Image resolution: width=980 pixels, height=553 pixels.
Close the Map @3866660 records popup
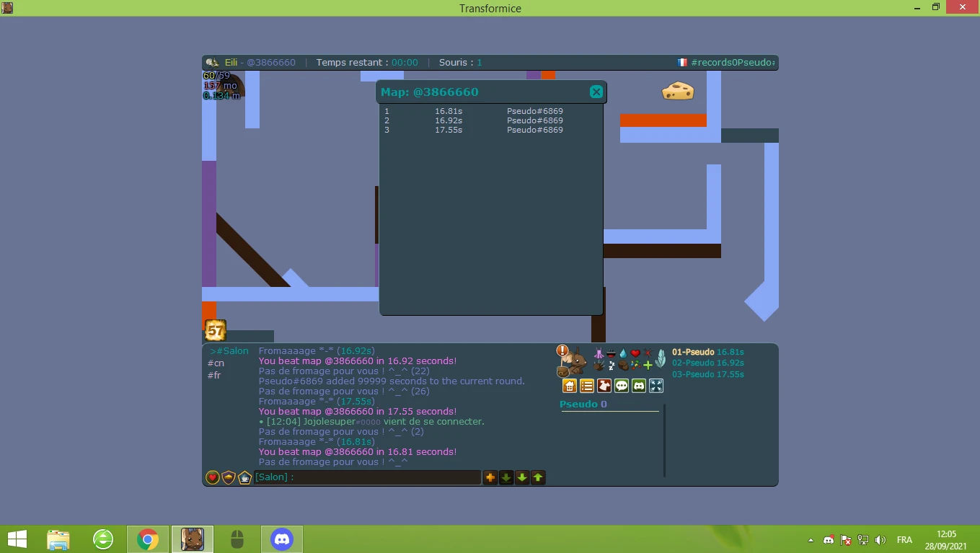596,92
